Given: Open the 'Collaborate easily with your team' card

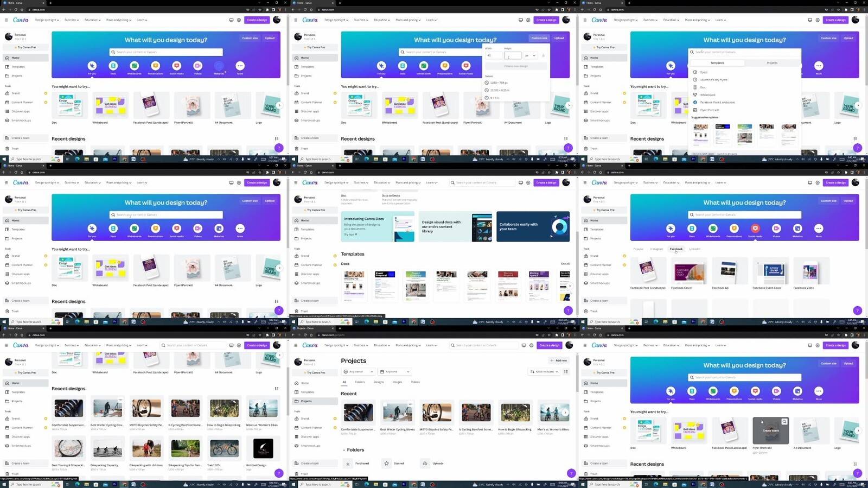Looking at the screenshot, I should click(533, 226).
